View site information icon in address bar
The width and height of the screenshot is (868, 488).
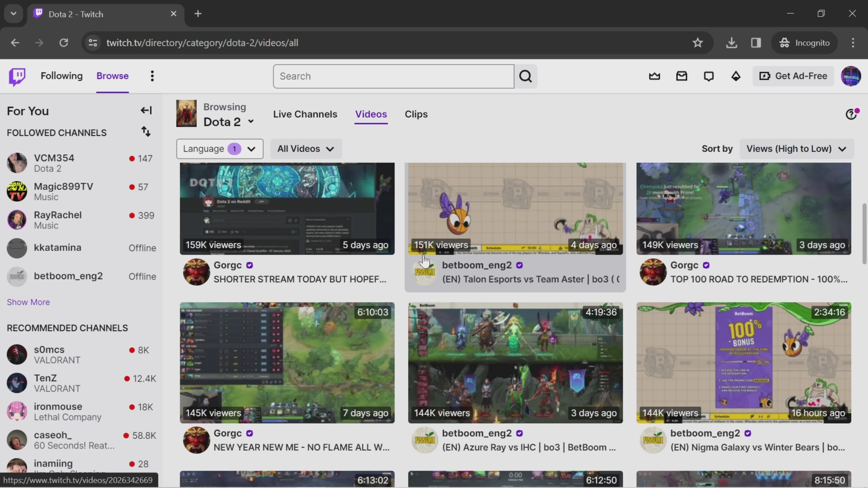pyautogui.click(x=93, y=43)
